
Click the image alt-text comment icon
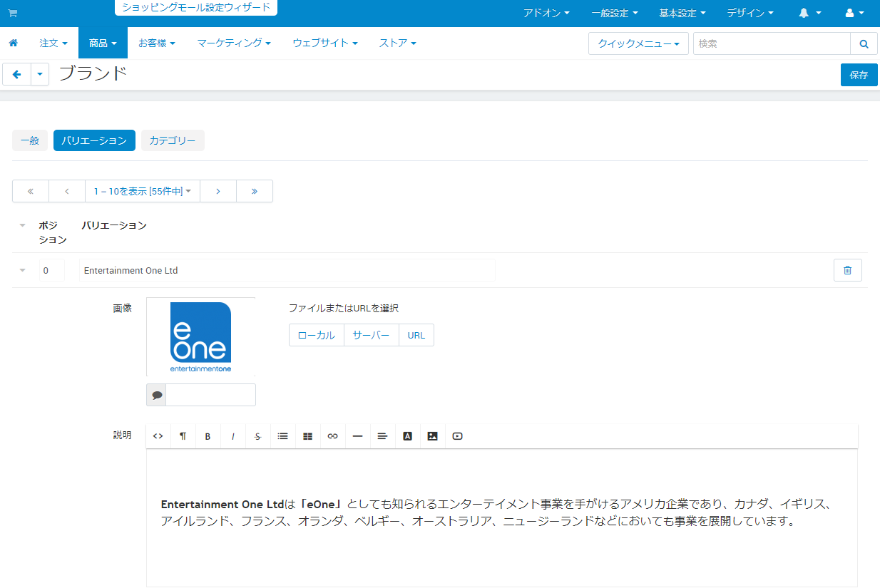(x=157, y=395)
